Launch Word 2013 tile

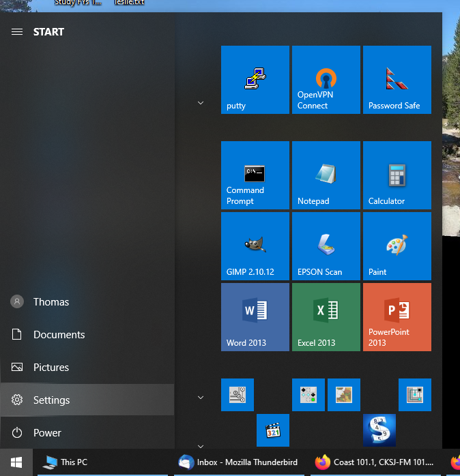(x=255, y=317)
